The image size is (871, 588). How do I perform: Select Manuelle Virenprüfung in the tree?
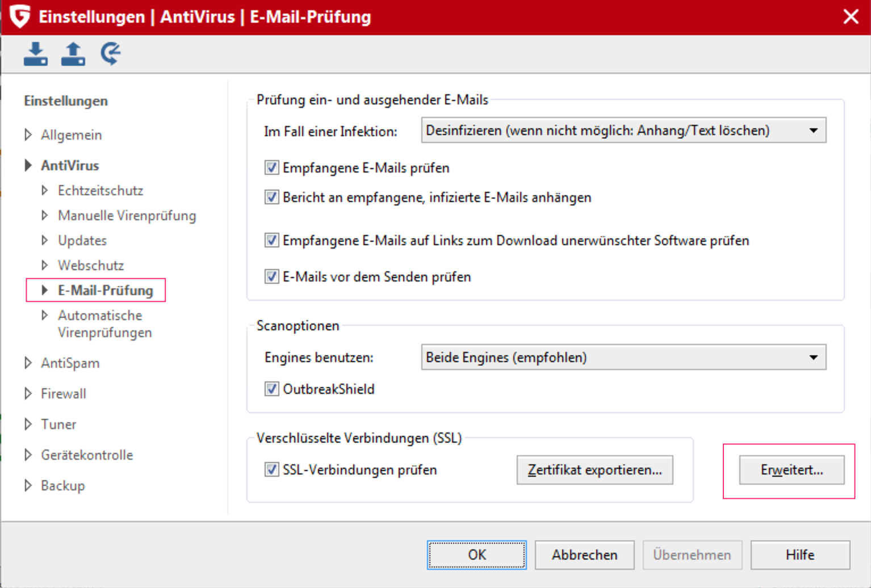tap(127, 215)
